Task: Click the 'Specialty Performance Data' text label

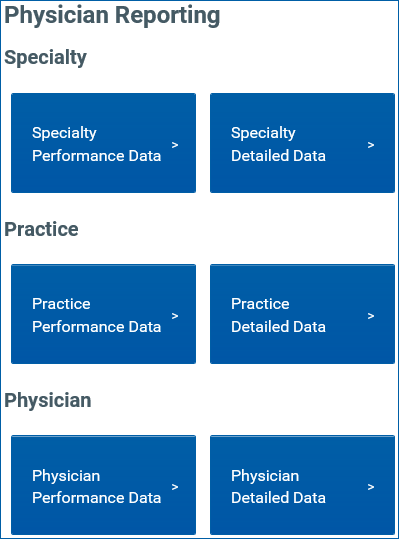Action: pos(97,144)
